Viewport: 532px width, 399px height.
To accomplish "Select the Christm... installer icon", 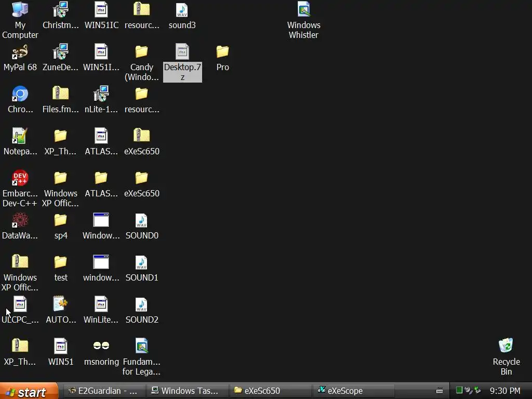I will coord(61,10).
